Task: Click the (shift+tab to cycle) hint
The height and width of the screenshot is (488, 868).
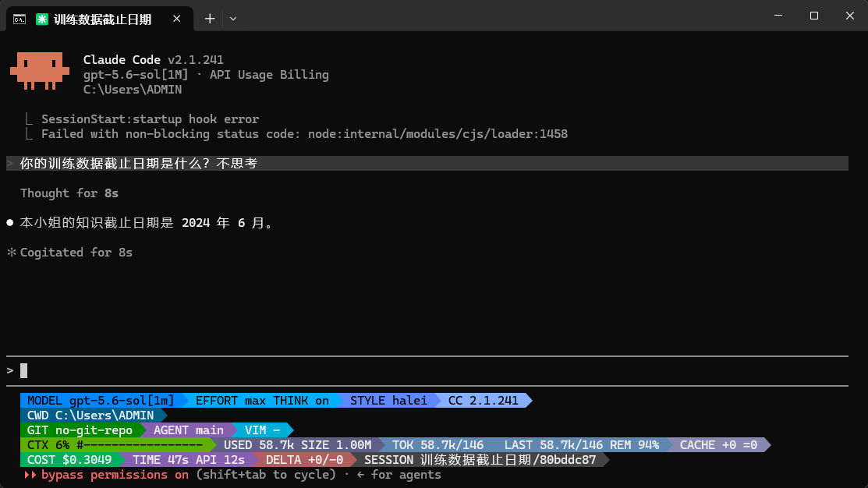Action: pyautogui.click(x=266, y=475)
